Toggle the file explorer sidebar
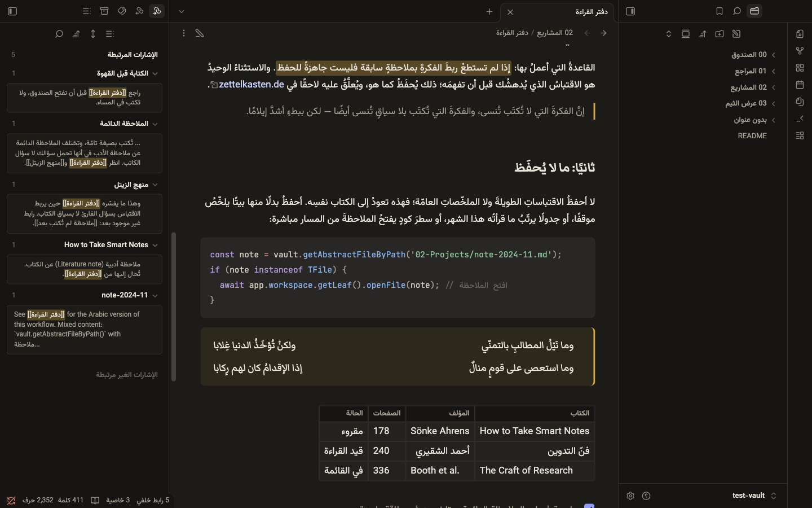This screenshot has height=508, width=812. (x=630, y=11)
